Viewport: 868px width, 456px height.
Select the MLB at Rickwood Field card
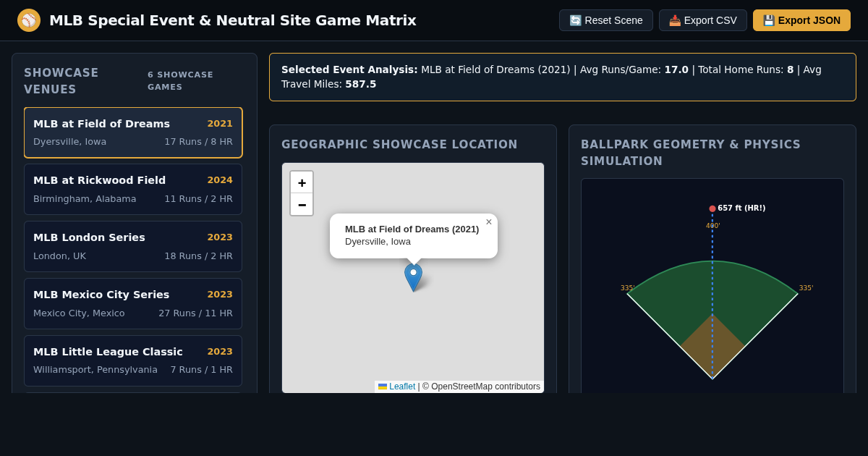point(133,190)
